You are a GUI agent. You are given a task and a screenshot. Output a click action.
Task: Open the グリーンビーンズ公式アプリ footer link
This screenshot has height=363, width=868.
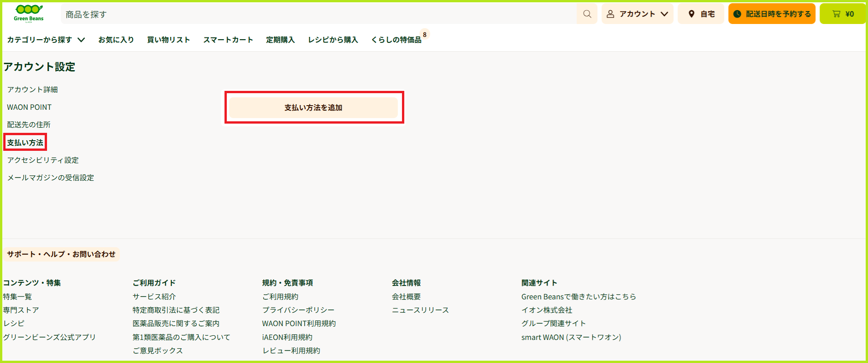tap(49, 337)
